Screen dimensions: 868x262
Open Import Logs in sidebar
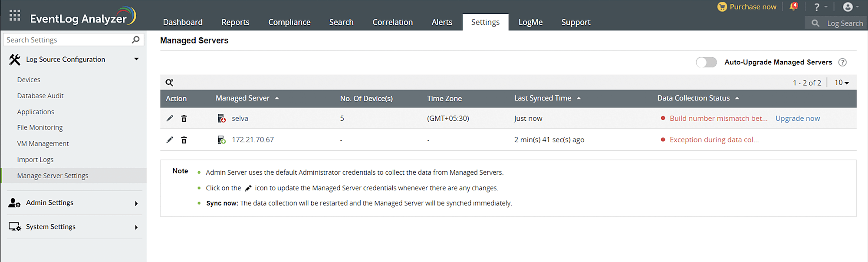35,159
